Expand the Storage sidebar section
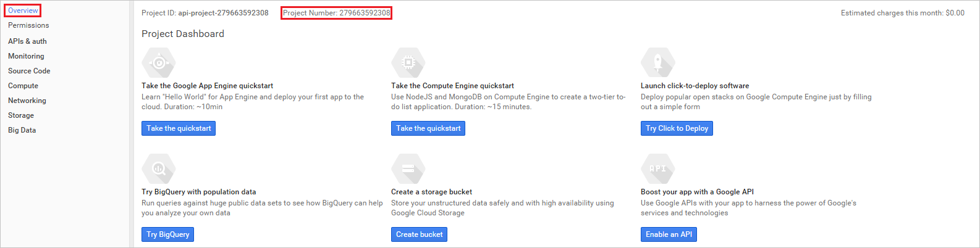The image size is (980, 248). [21, 115]
